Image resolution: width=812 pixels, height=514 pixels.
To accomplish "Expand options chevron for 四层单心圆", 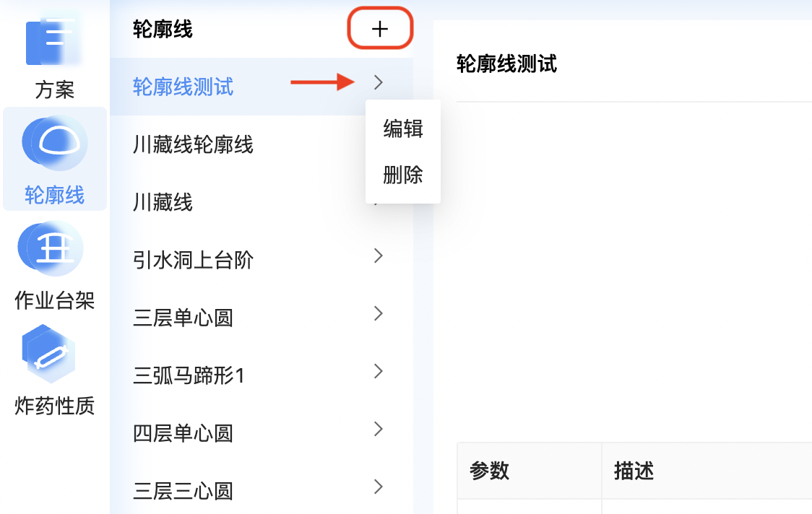I will [x=379, y=429].
